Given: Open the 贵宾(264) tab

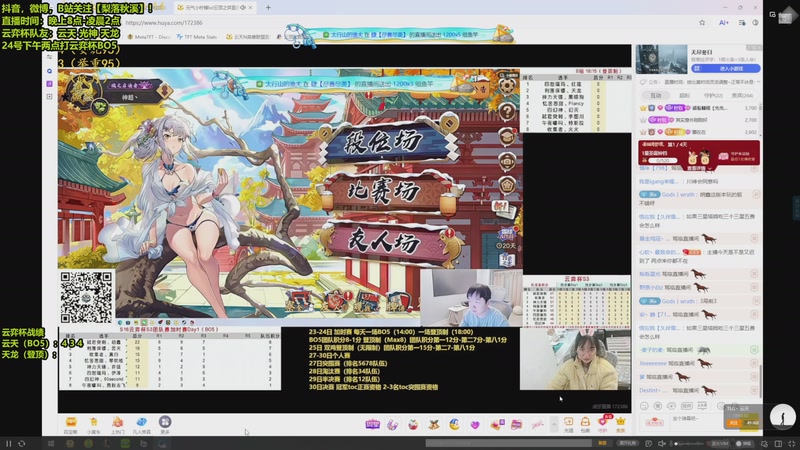Looking at the screenshot, I should [x=742, y=95].
